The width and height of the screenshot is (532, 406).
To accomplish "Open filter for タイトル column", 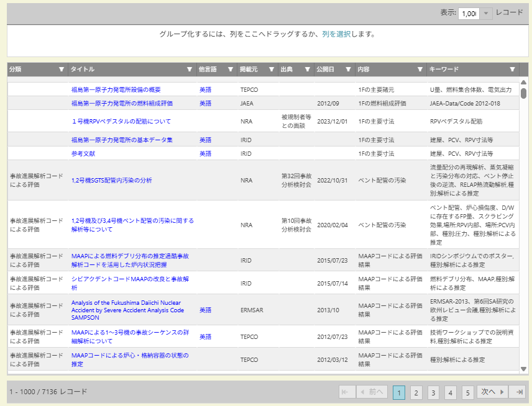I will [190, 69].
